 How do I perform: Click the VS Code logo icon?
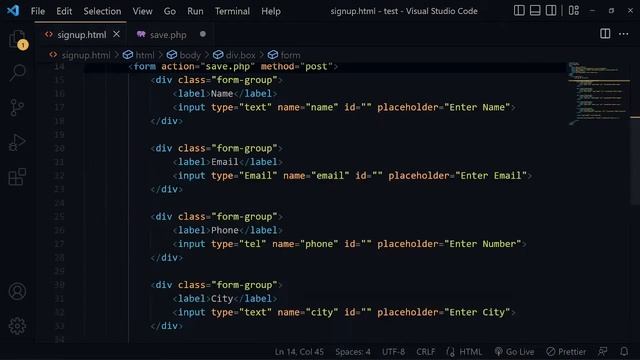[13, 10]
